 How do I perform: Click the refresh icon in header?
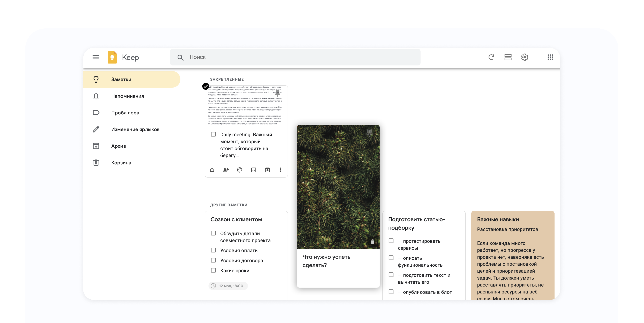491,57
